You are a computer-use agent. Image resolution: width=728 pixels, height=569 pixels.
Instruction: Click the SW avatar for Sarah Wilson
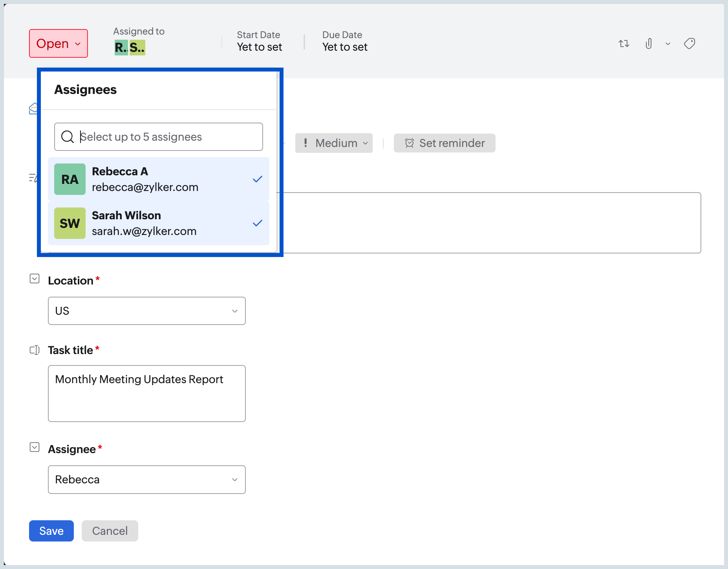(x=70, y=223)
